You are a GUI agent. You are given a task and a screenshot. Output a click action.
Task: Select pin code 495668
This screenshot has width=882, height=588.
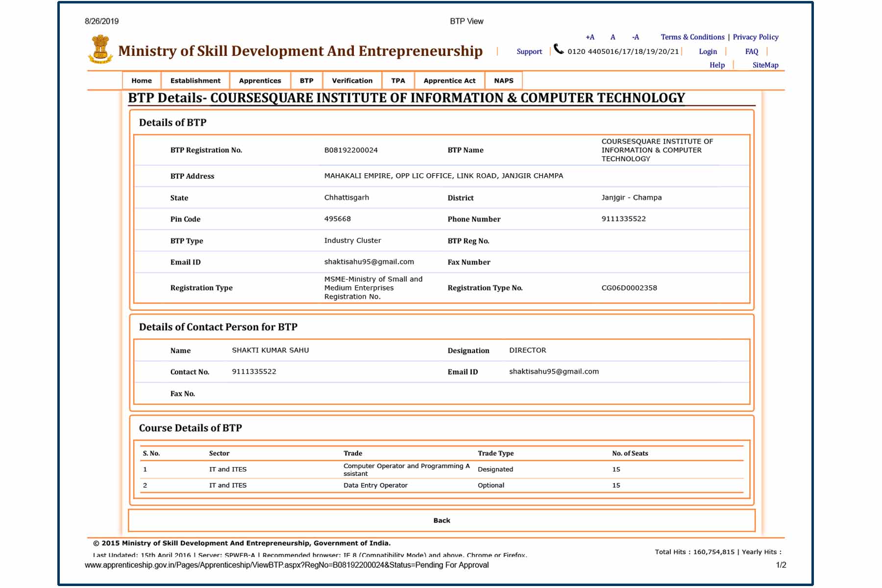(x=338, y=219)
